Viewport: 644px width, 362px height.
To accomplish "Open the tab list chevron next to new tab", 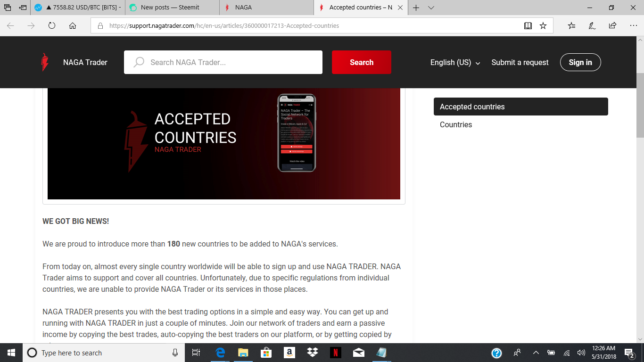I will pyautogui.click(x=431, y=8).
